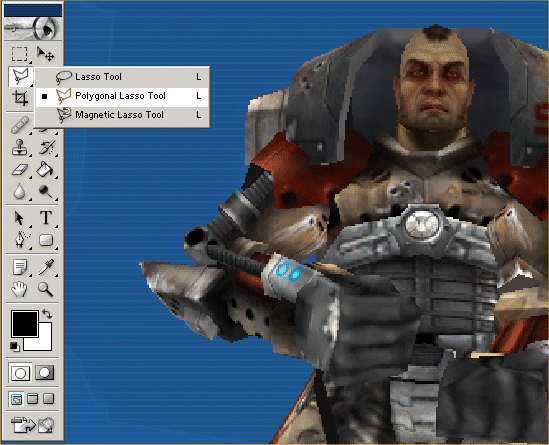Select the Rounded Rectangle shape tool
549x445 pixels.
[46, 240]
